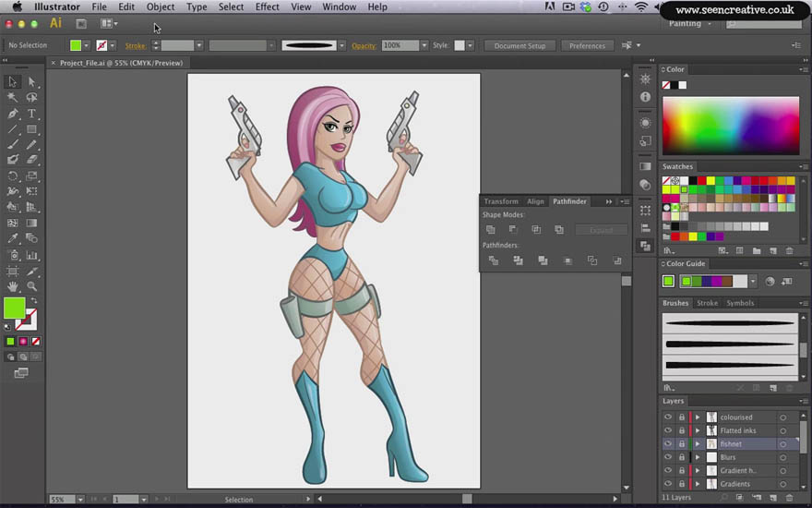
Task: Select the Eyedropper tool
Action: (x=12, y=238)
